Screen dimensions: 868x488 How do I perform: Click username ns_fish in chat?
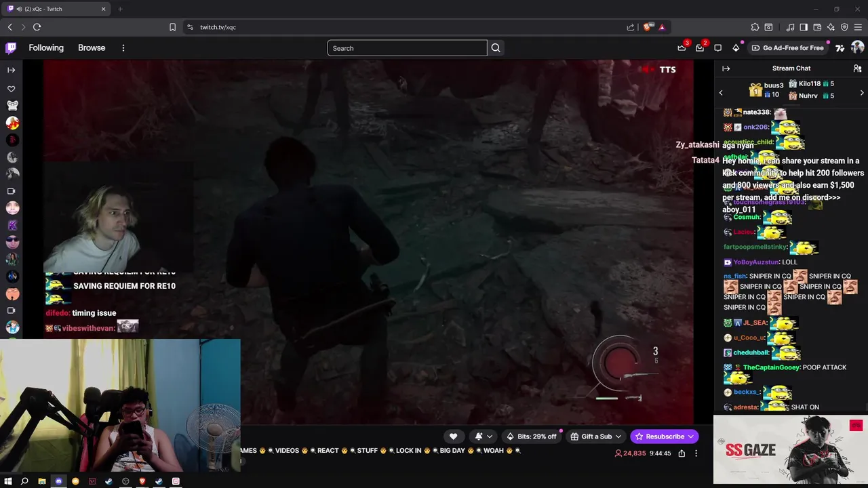tap(734, 276)
